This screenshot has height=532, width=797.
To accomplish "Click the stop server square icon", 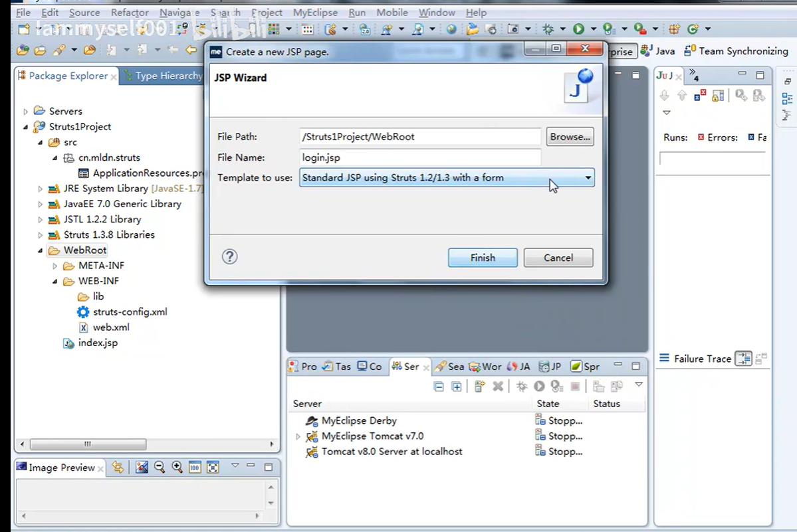I will [575, 387].
